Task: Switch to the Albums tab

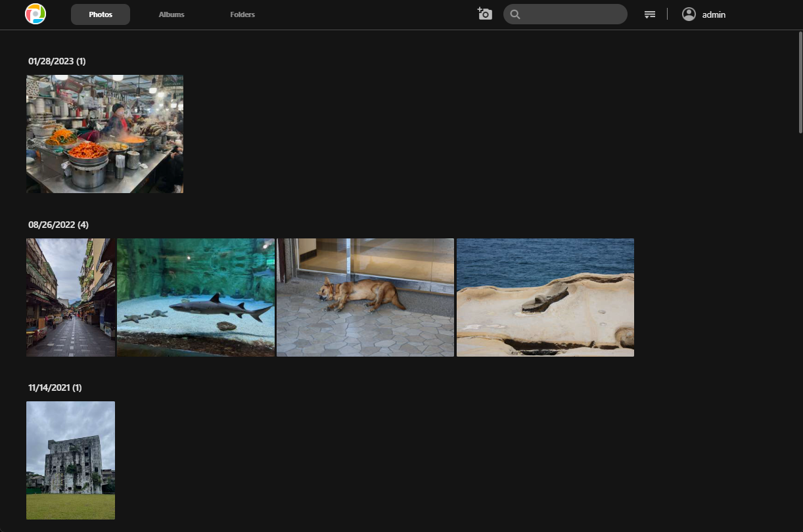Action: pyautogui.click(x=172, y=14)
